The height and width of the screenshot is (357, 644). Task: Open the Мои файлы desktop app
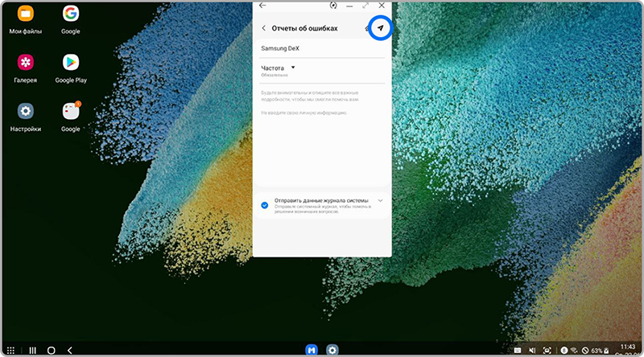click(26, 19)
